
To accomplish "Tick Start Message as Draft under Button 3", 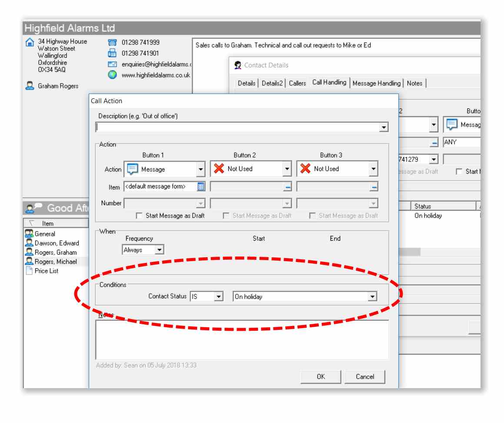I will point(312,215).
